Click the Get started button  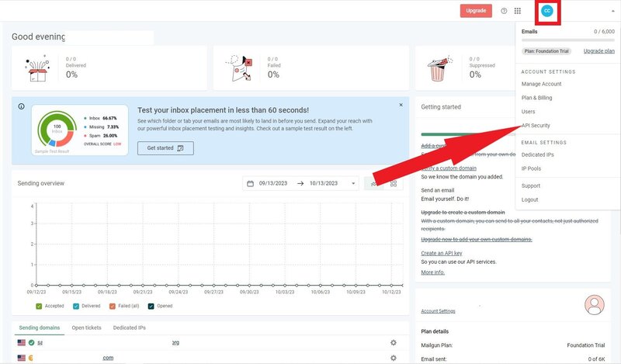(x=165, y=148)
